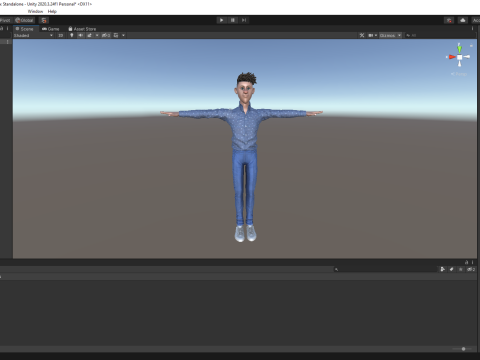Open left panel more options menu
The image size is (480, 360).
(x=7, y=29)
